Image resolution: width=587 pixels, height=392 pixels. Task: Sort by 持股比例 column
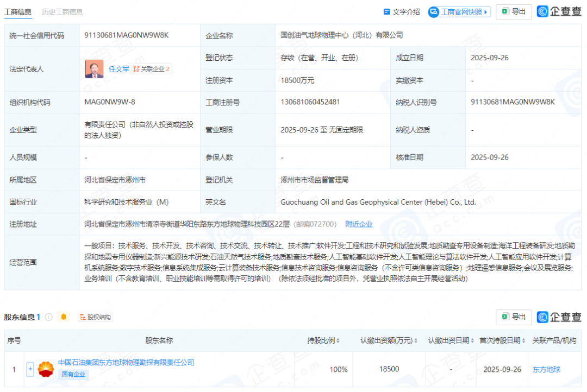323,340
